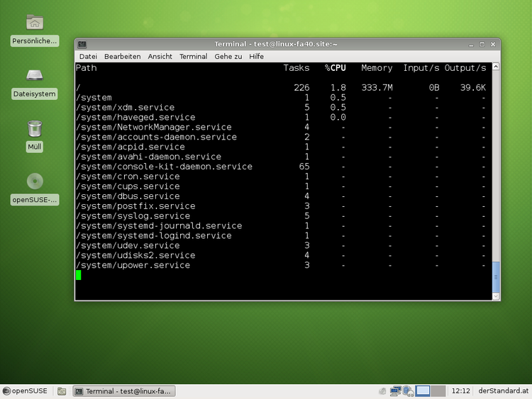Open the Gehe zu menu
The height and width of the screenshot is (399, 532).
(x=228, y=57)
